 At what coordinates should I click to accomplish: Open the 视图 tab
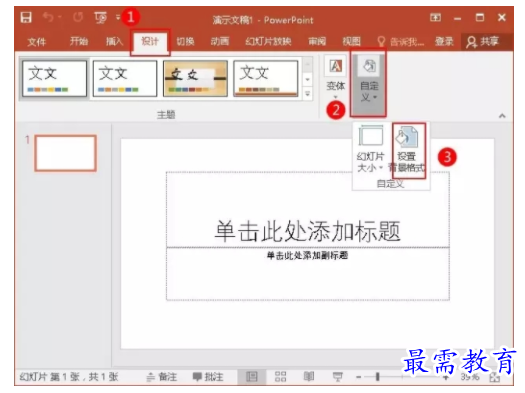(x=352, y=41)
